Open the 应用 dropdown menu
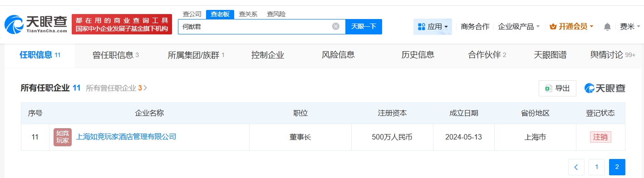The height and width of the screenshot is (178, 644). [433, 27]
